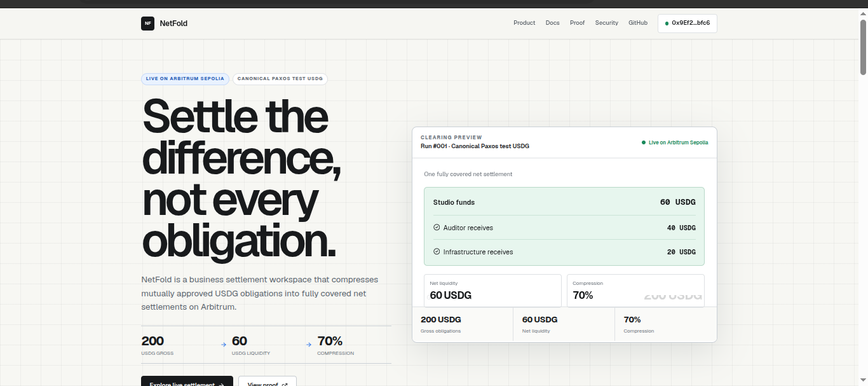868x386 pixels.
Task: Open the Docs nav item
Action: [x=553, y=23]
